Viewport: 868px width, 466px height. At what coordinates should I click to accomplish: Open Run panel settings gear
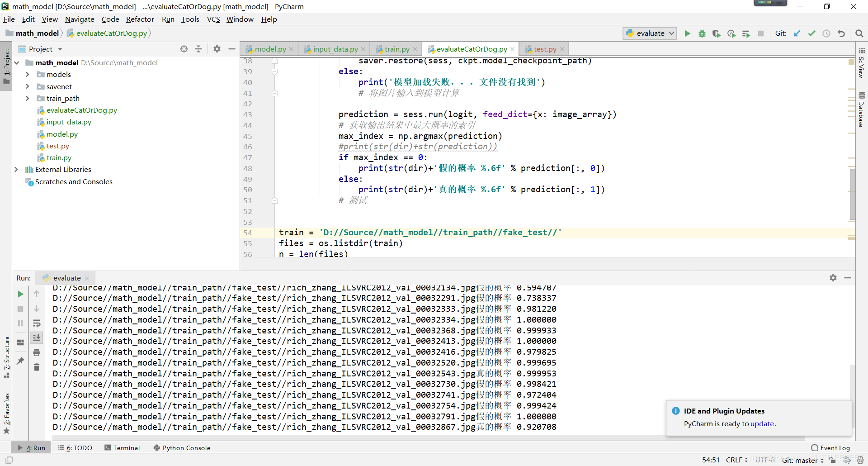[833, 278]
